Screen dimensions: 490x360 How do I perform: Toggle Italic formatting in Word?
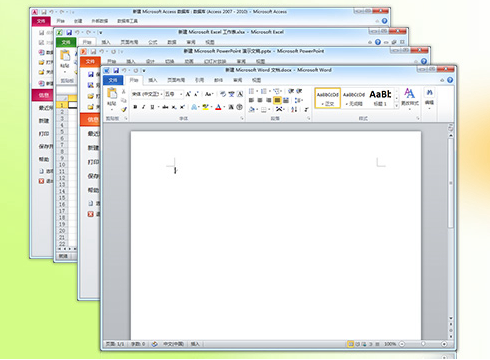[x=143, y=107]
